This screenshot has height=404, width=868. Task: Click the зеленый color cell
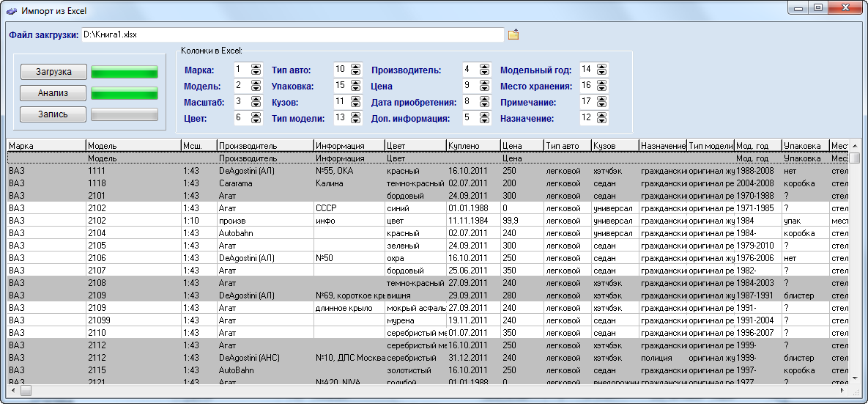(415, 246)
